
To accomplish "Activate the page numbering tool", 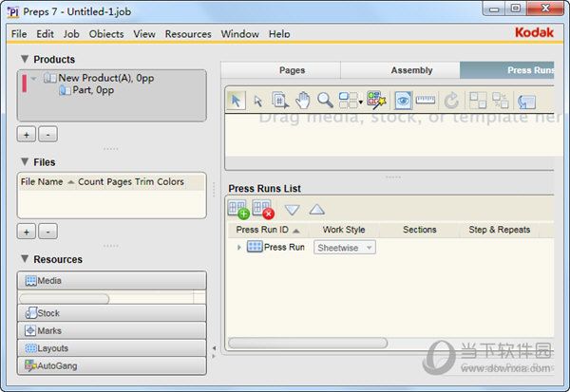I will 280,101.
